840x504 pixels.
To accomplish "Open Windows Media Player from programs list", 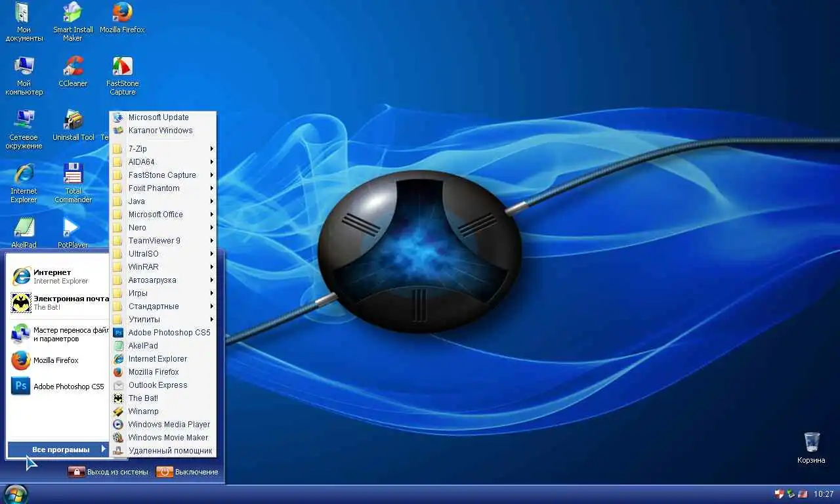I will point(163,425).
